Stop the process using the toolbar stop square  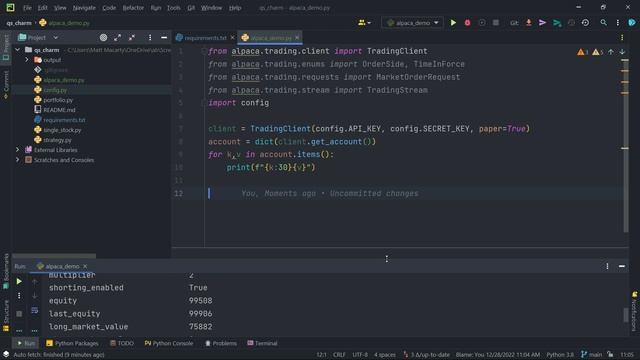point(496,23)
